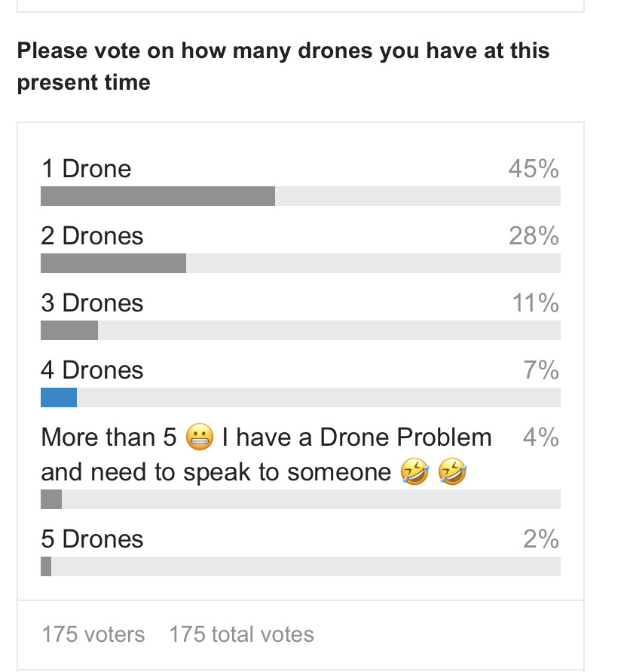Click the 7% result percentage
Screen dimensions: 624x672
(x=540, y=370)
